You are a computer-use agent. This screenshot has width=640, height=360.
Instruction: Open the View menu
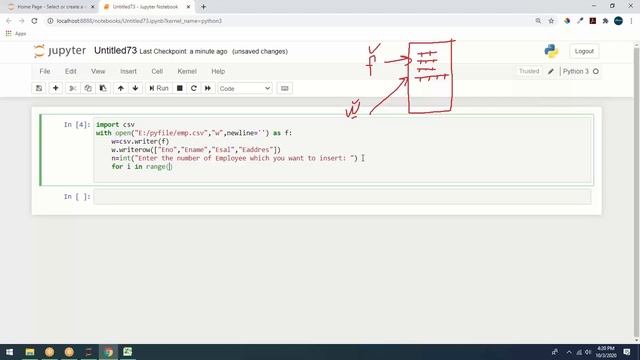pyautogui.click(x=98, y=71)
